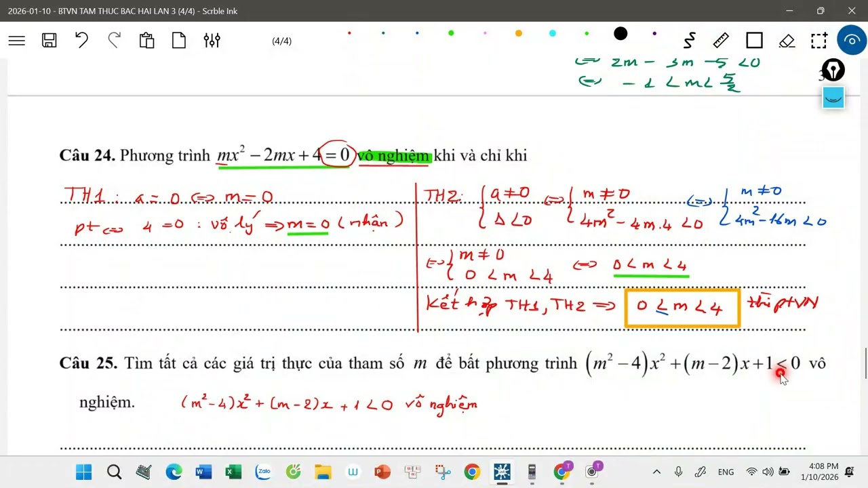Open Windows Search from the taskbar
868x488 pixels.
coord(114,472)
